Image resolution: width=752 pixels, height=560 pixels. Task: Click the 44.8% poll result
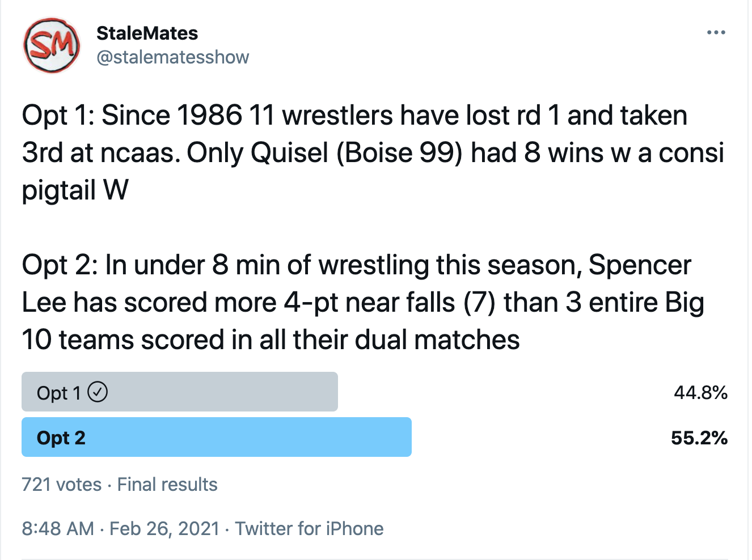point(700,392)
